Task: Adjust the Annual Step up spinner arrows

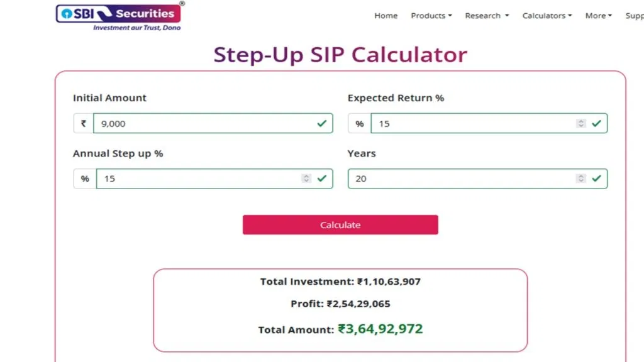Action: (306, 178)
